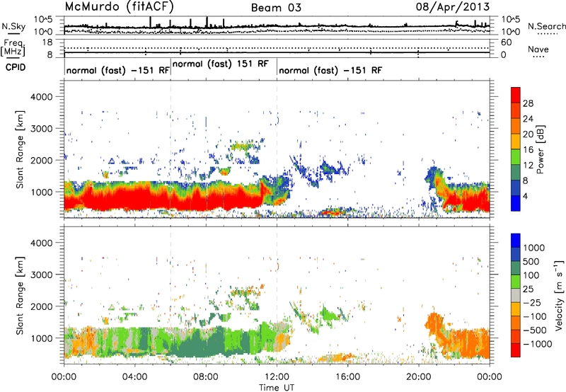
Task: Select the 'normal (fast) 151 RF' CPID label
Action: 221,64
